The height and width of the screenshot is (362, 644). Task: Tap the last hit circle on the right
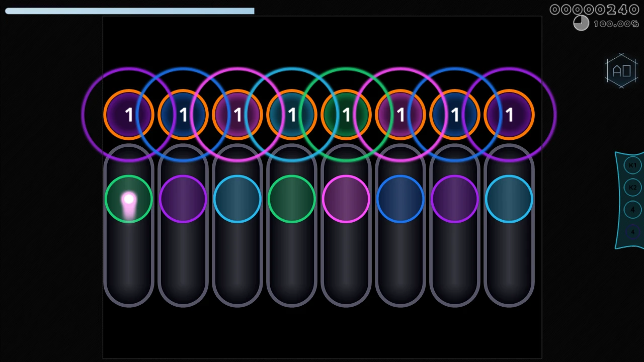click(x=509, y=115)
